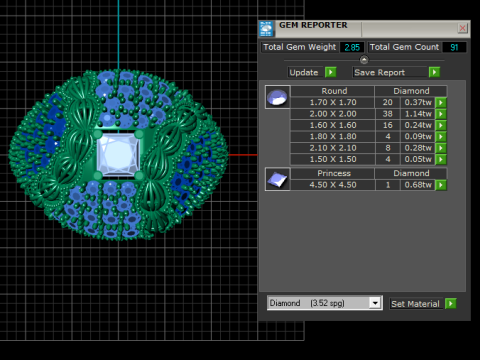Select the 1.70 X 1.70 size cell

click(333, 103)
